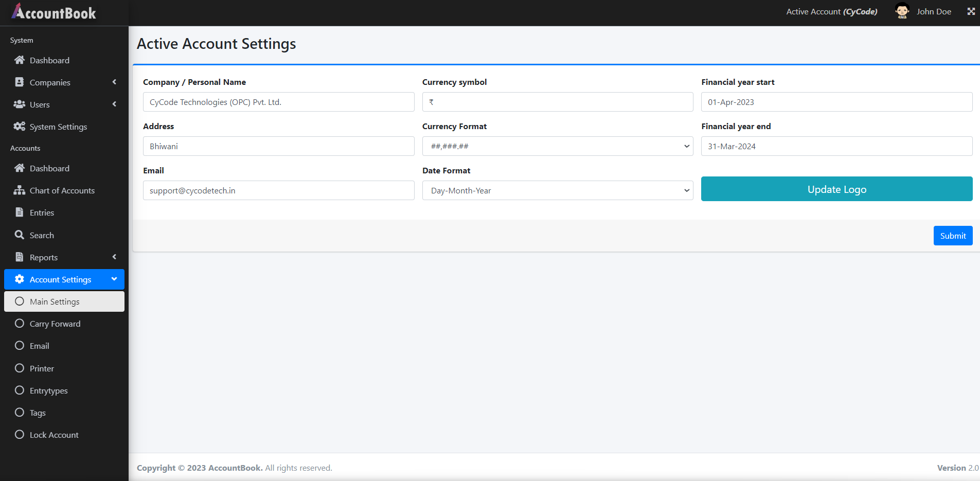Click the AccountBook logo

[x=54, y=12]
